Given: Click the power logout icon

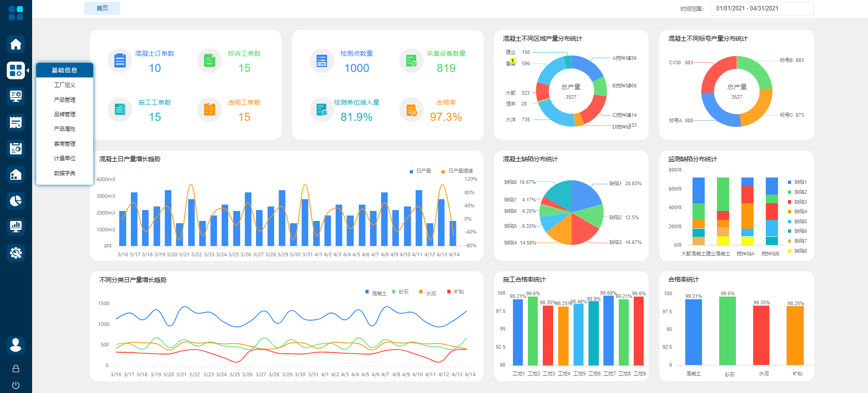Looking at the screenshot, I should click(16, 385).
